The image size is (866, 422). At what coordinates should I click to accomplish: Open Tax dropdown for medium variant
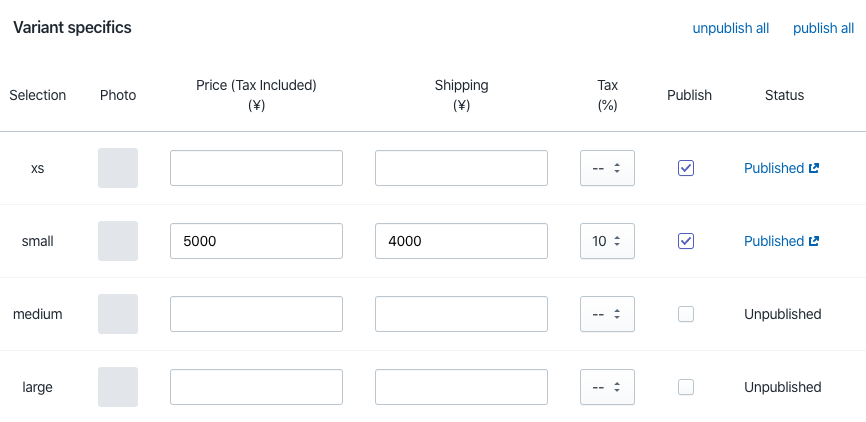click(607, 314)
